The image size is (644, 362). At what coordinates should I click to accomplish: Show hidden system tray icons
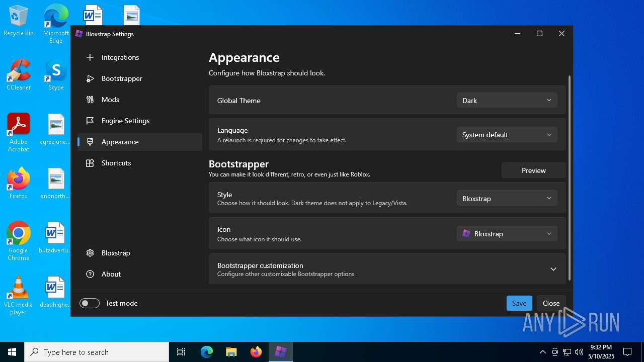542,352
